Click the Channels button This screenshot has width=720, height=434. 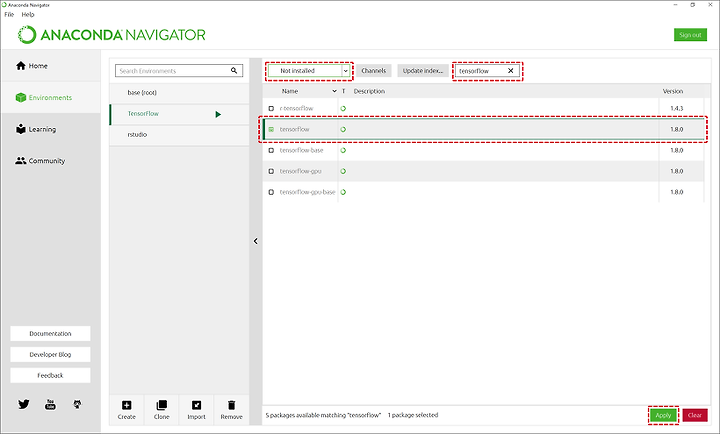(374, 71)
